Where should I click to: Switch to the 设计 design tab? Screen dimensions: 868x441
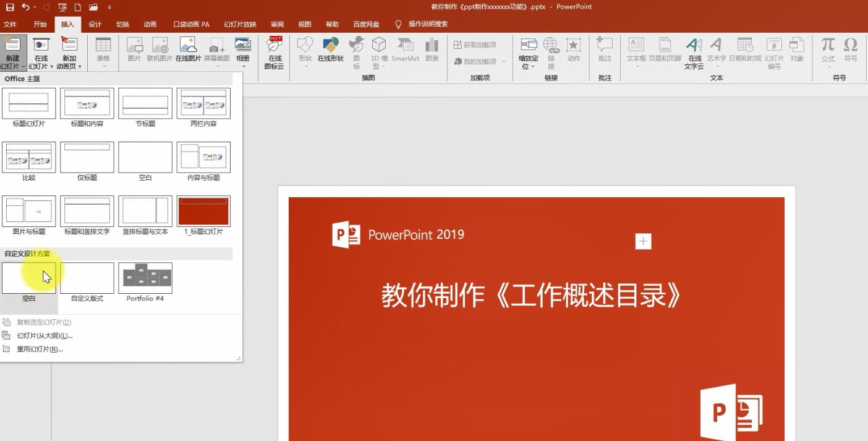(x=95, y=24)
